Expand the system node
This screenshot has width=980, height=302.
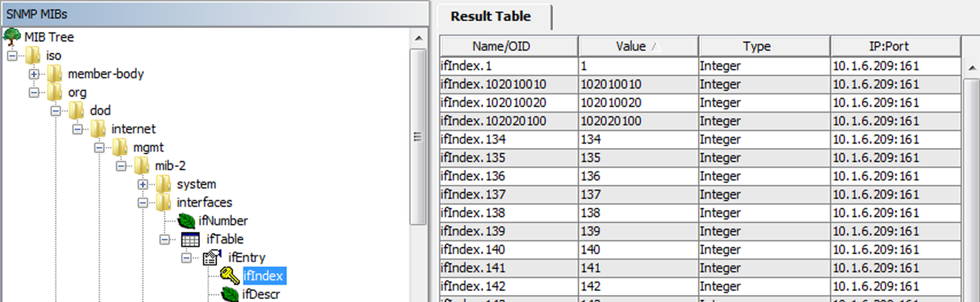[142, 184]
